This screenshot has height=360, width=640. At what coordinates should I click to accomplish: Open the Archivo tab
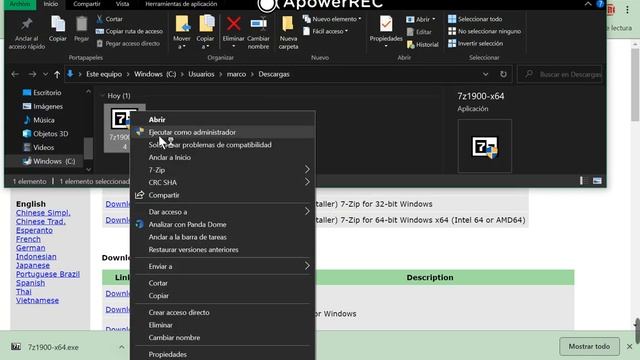[20, 4]
